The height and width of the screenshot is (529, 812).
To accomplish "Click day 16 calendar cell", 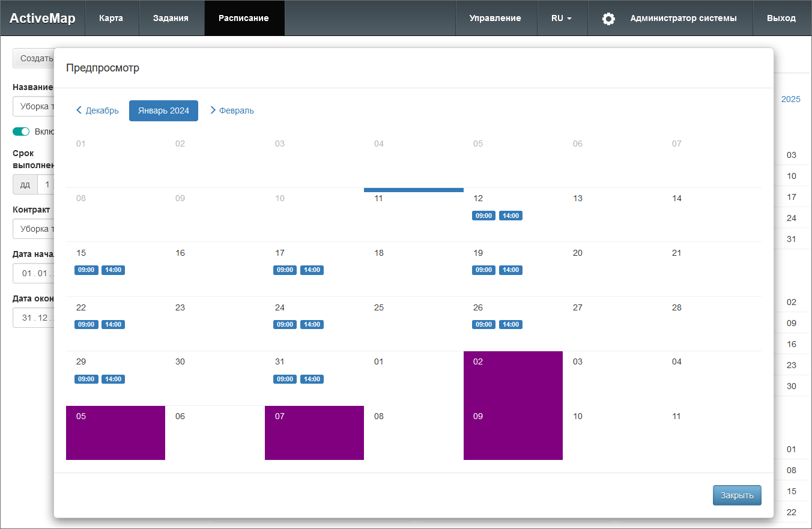I will [x=215, y=269].
